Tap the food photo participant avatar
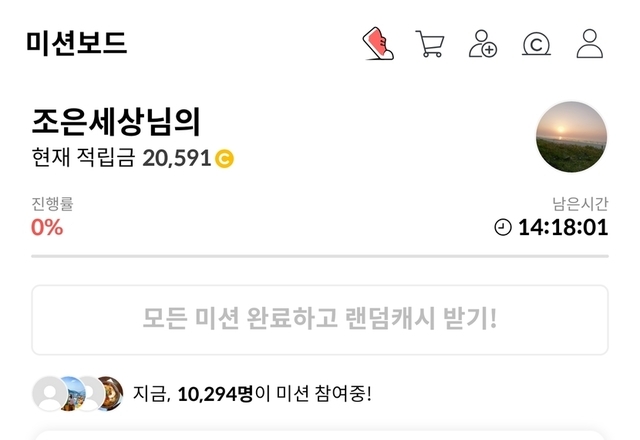Screen dimensions: 640x440 111,394
